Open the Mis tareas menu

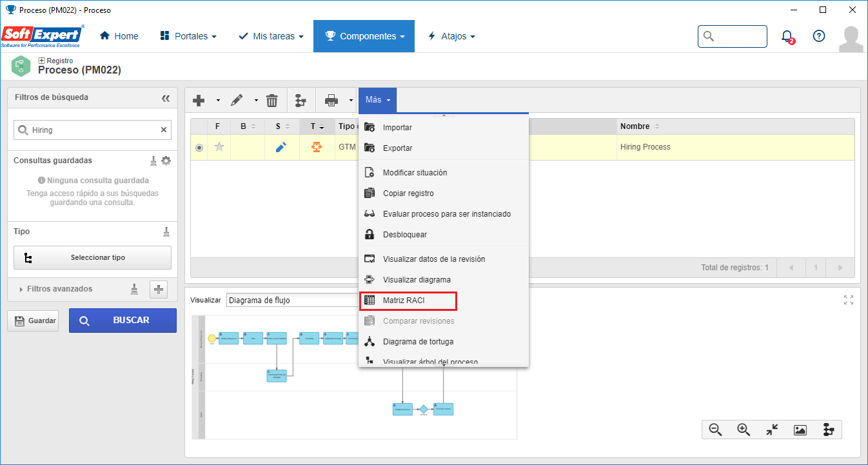point(271,36)
